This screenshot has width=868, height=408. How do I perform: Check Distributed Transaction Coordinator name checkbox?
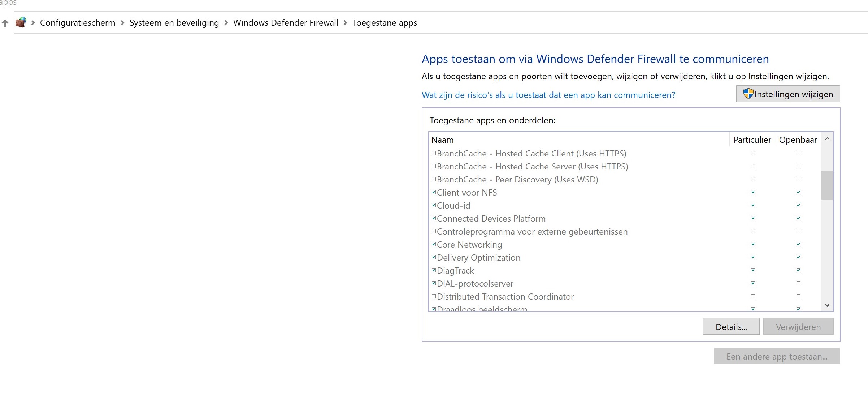tap(434, 296)
